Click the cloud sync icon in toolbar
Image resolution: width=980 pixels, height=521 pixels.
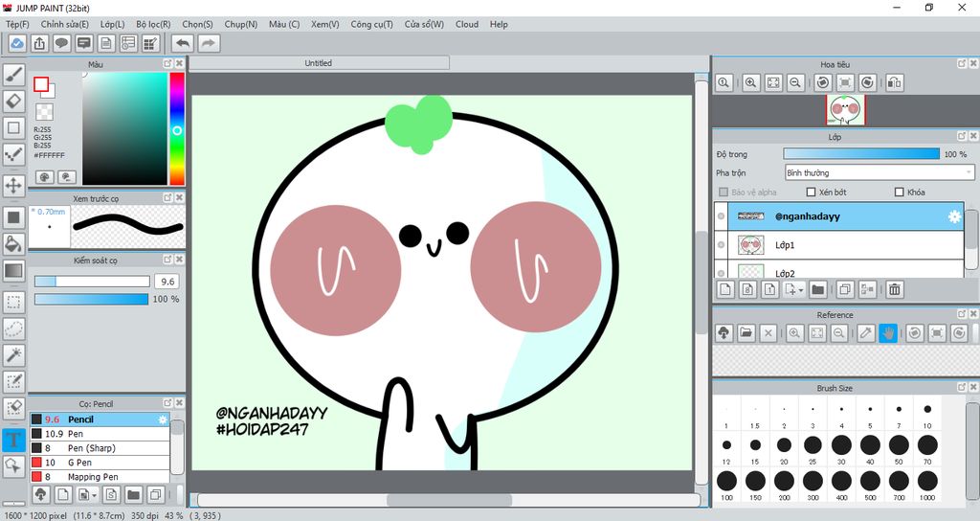tap(17, 43)
